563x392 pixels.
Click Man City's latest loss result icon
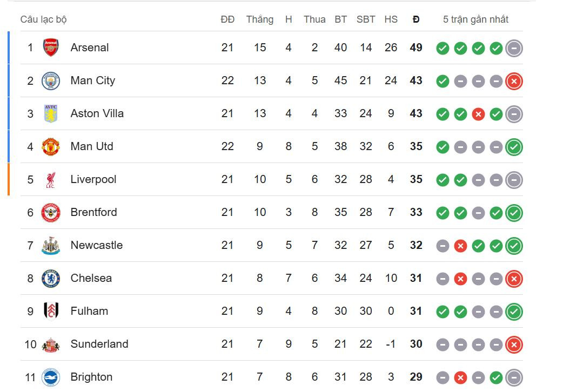(x=514, y=82)
